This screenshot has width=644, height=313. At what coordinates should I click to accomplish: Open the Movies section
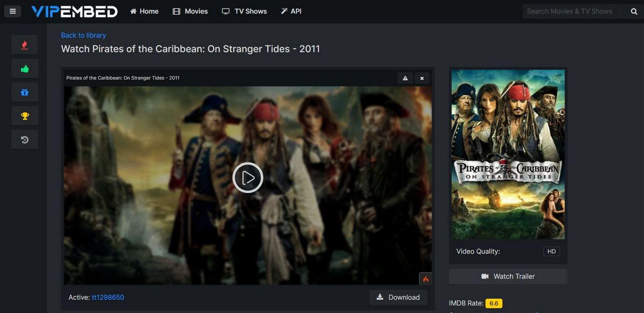coord(190,11)
